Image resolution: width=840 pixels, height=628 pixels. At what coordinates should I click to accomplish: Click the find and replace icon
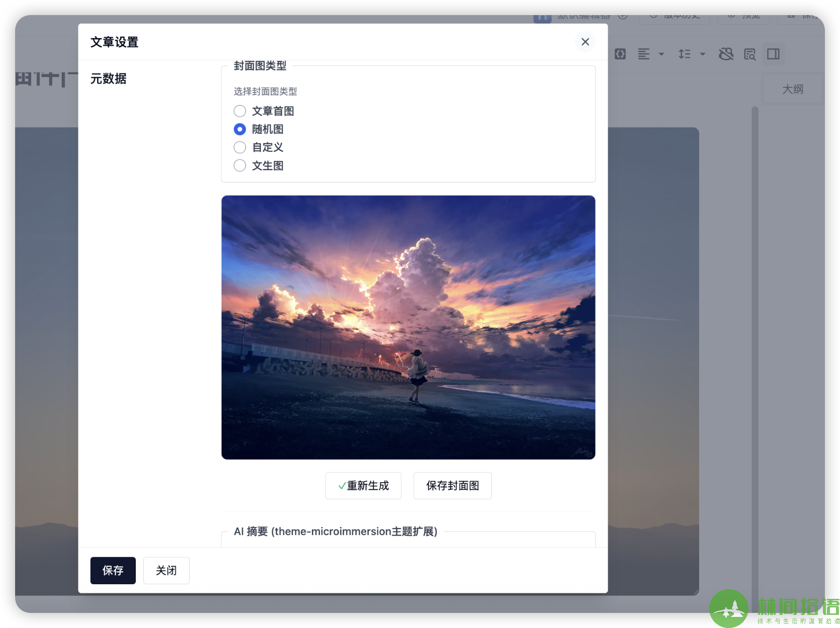[749, 54]
